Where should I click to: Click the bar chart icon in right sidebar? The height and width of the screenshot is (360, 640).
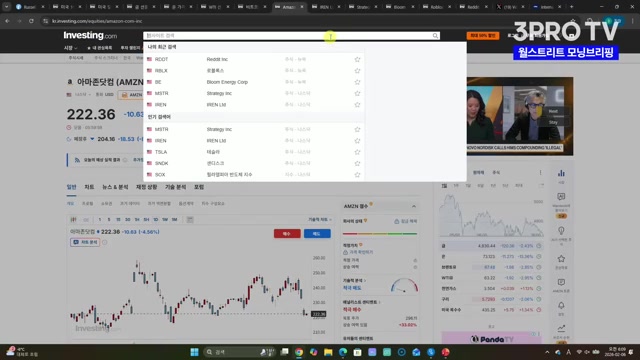pos(561,173)
